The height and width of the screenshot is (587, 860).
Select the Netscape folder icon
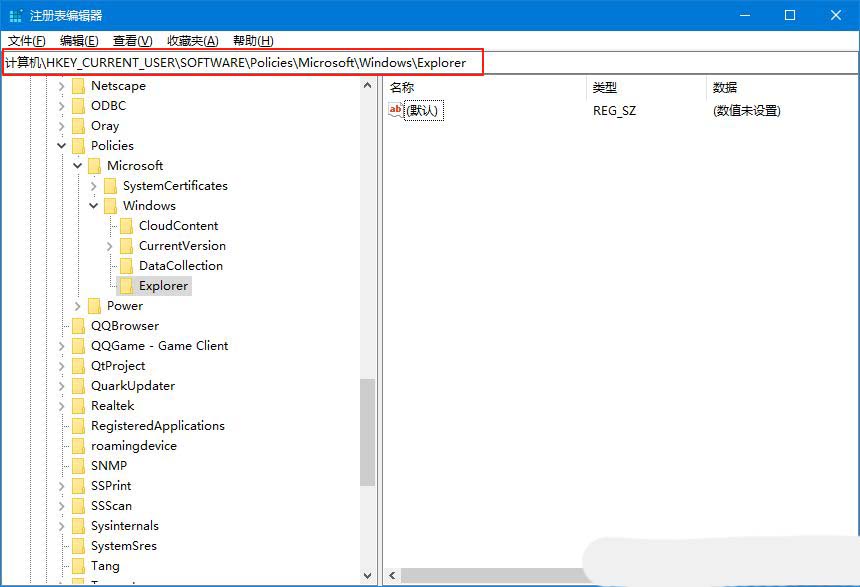(79, 85)
